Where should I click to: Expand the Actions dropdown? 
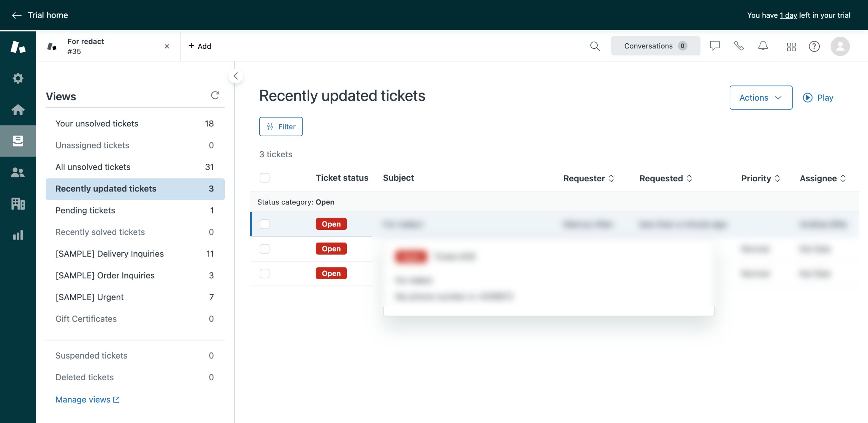pos(761,98)
